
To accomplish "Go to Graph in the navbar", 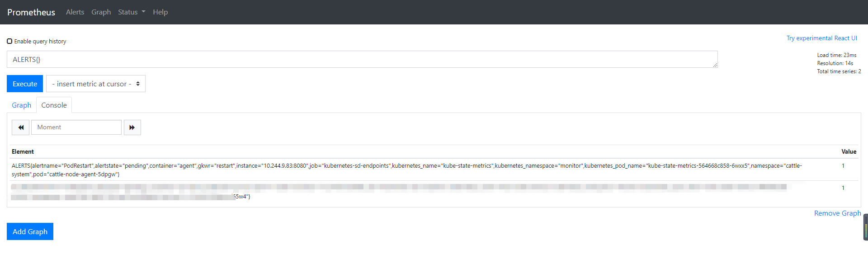I will (x=101, y=12).
